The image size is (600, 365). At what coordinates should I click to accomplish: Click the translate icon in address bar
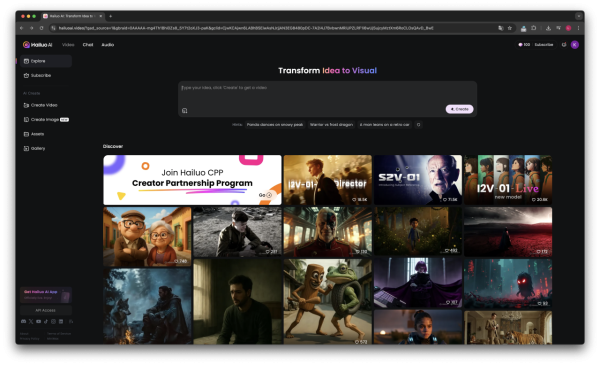(x=500, y=28)
